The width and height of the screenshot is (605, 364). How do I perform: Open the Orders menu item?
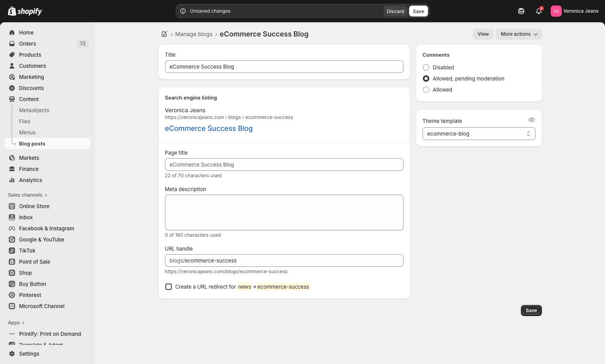27,44
